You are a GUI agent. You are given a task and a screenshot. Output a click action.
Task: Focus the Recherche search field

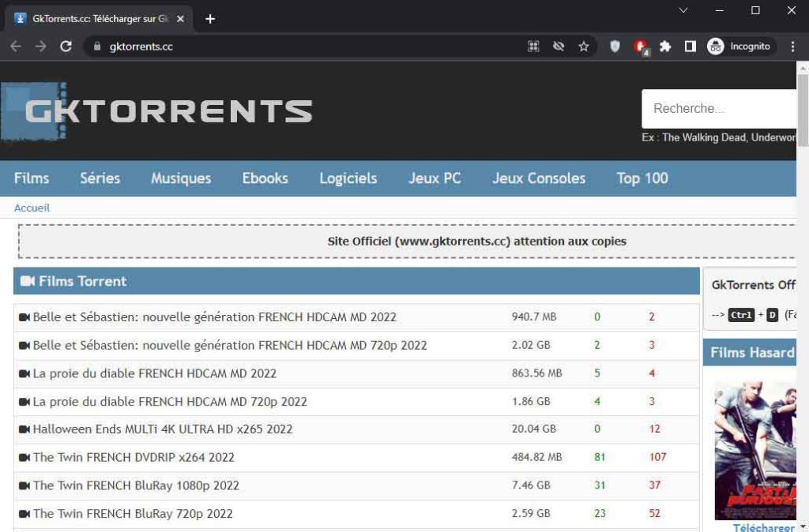[719, 109]
